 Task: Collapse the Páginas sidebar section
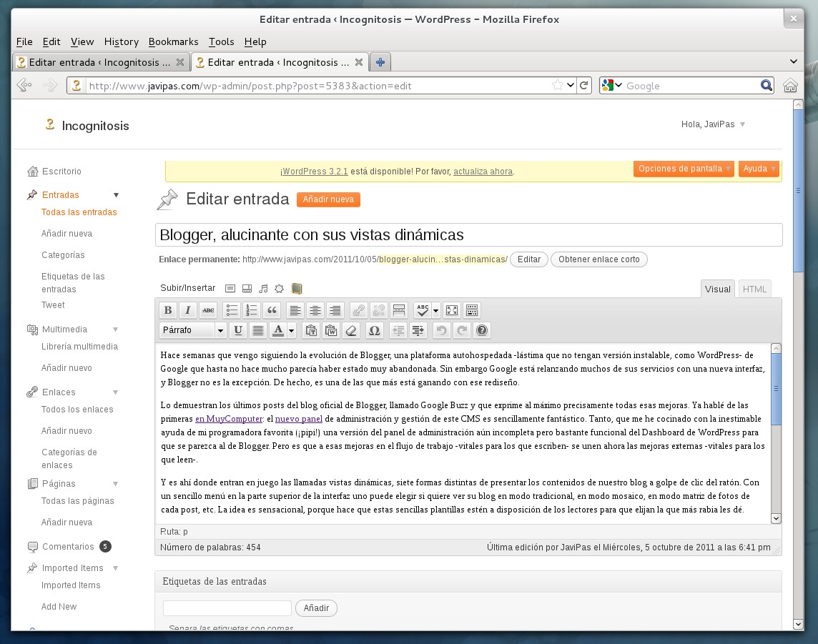coord(116,484)
